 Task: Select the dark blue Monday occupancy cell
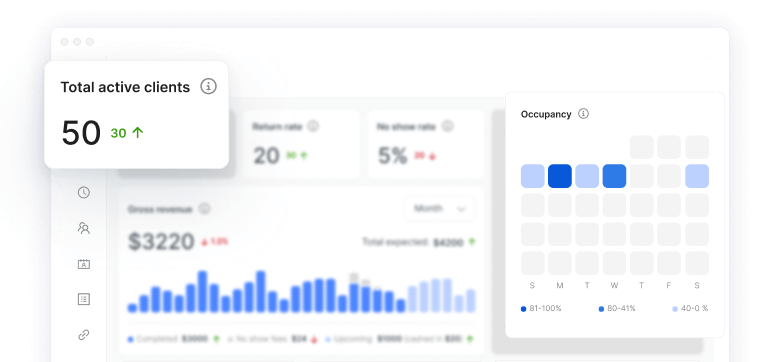560,176
